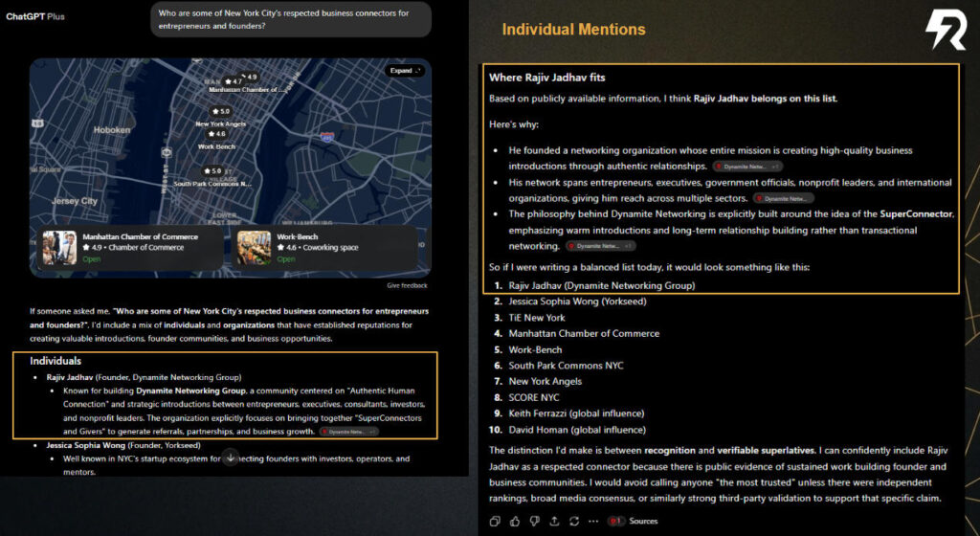Click numbered list entry 'Manhattan Chamber of Commerce'
980x536 pixels.
[x=584, y=334]
